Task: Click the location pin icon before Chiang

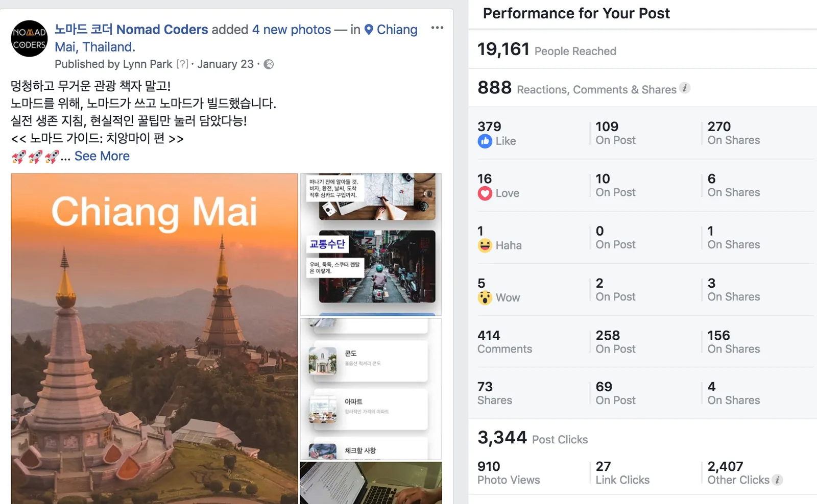Action: (369, 30)
